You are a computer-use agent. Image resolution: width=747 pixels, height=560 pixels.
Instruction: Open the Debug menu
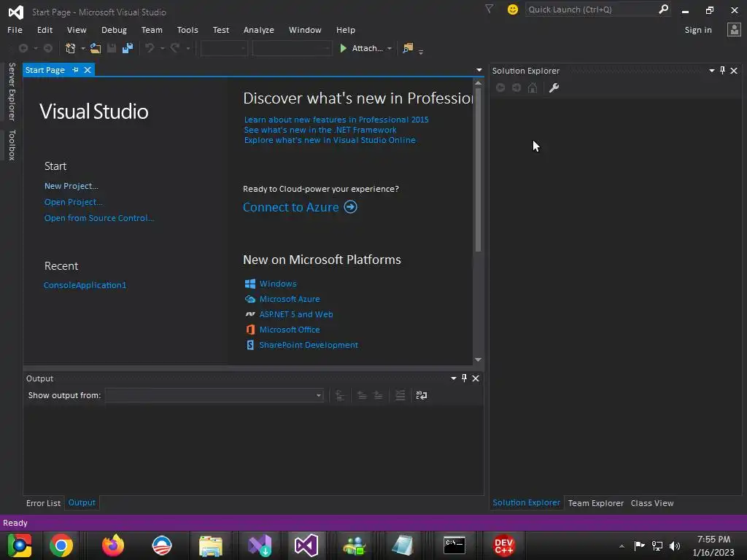tap(114, 29)
